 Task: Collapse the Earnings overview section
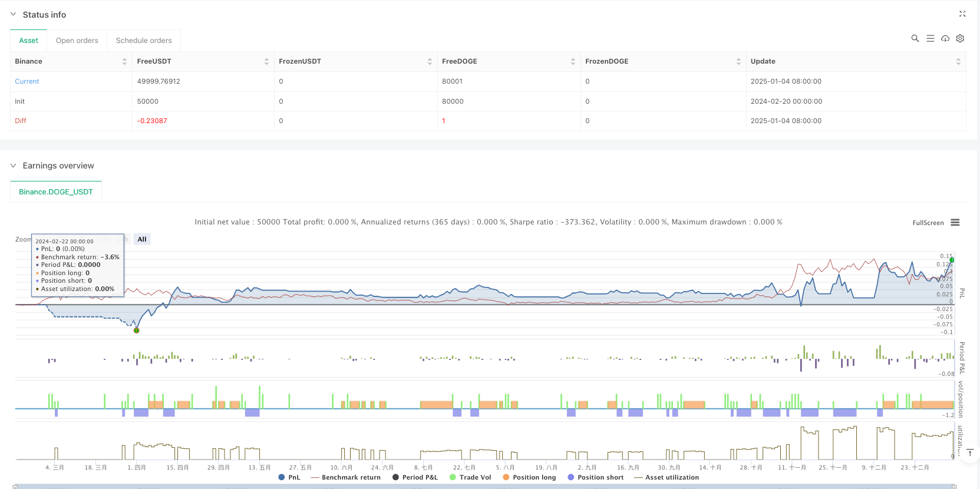[x=13, y=166]
